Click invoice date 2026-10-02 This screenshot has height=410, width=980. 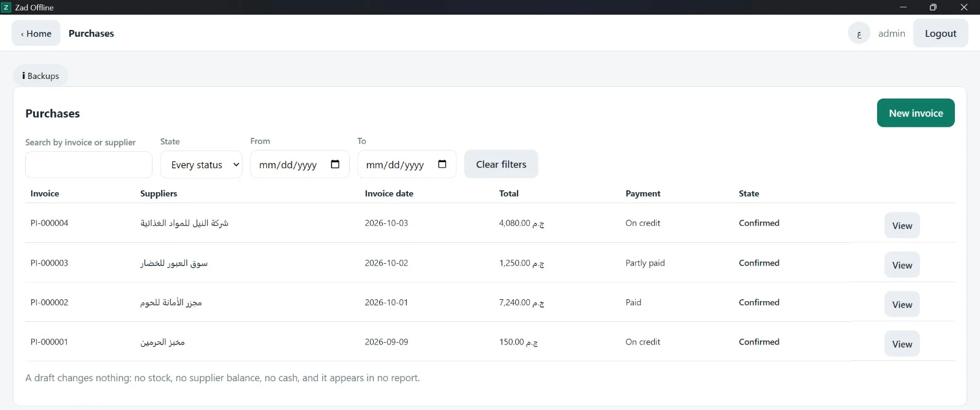point(386,263)
